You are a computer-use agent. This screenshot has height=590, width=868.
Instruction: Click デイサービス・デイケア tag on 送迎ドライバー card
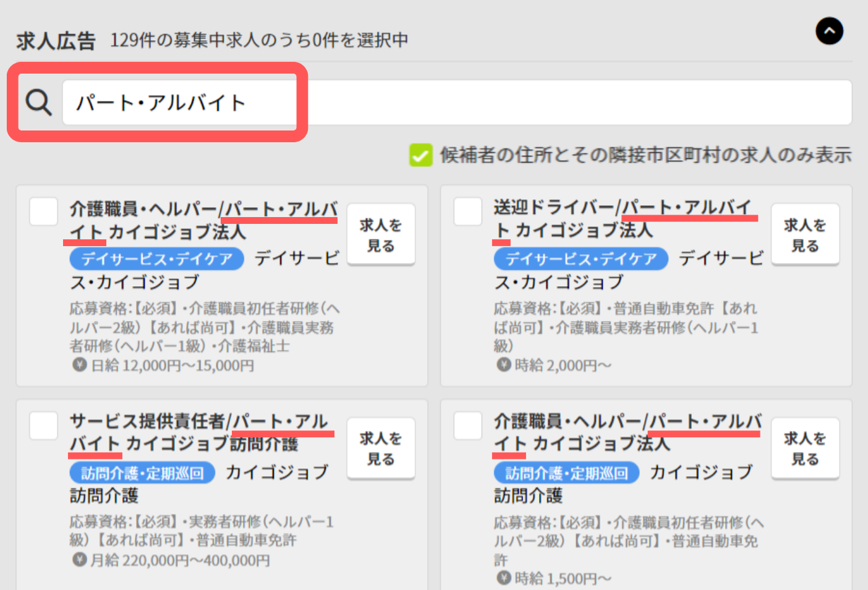581,259
